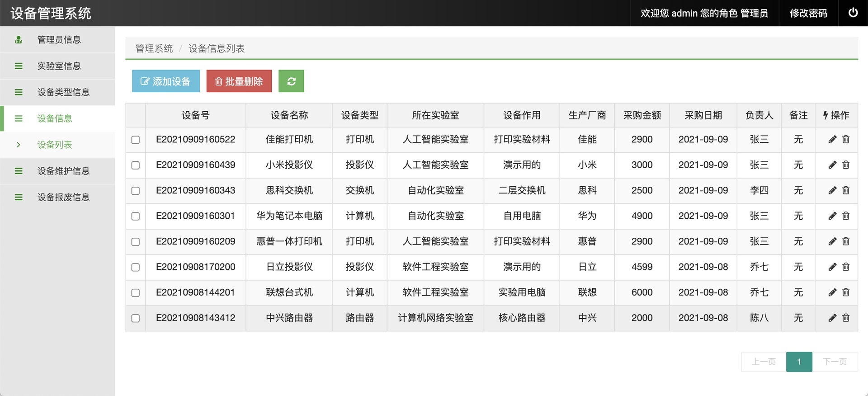Delete device E20210909160522 with trash icon
The width and height of the screenshot is (868, 396).
tap(846, 139)
